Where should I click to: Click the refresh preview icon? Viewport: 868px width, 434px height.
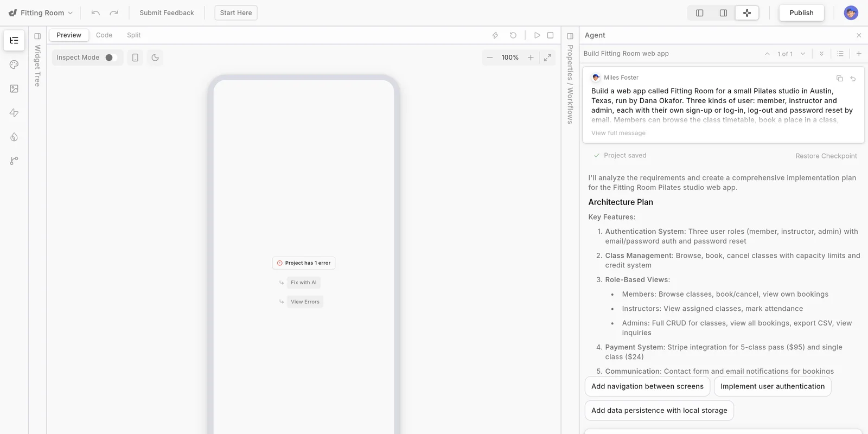[x=513, y=35]
